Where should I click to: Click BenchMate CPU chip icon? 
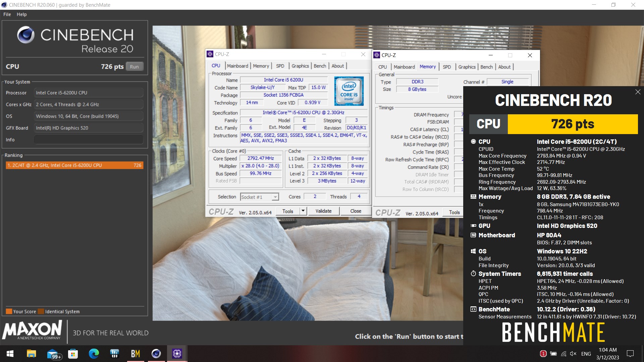[473, 141]
